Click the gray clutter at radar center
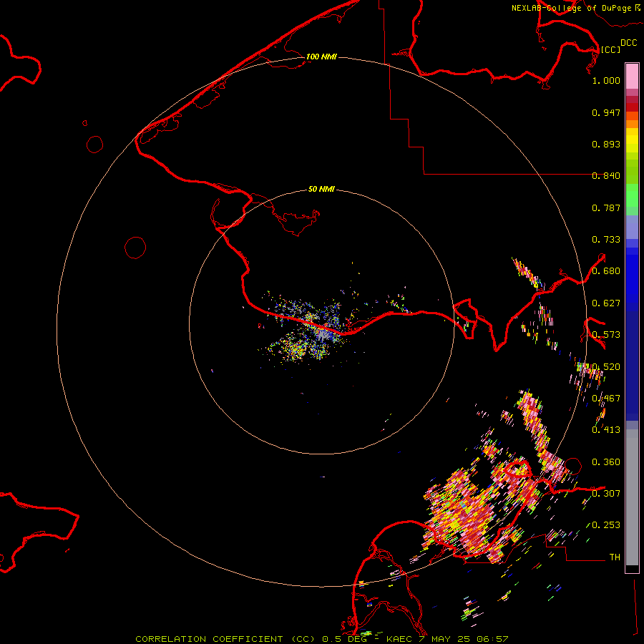The height and width of the screenshot is (644, 644). tap(323, 334)
